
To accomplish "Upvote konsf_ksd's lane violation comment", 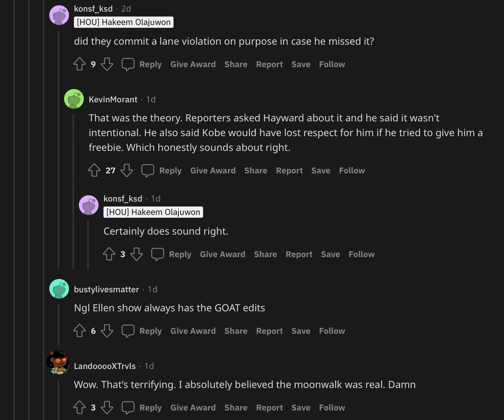I will 80,64.
